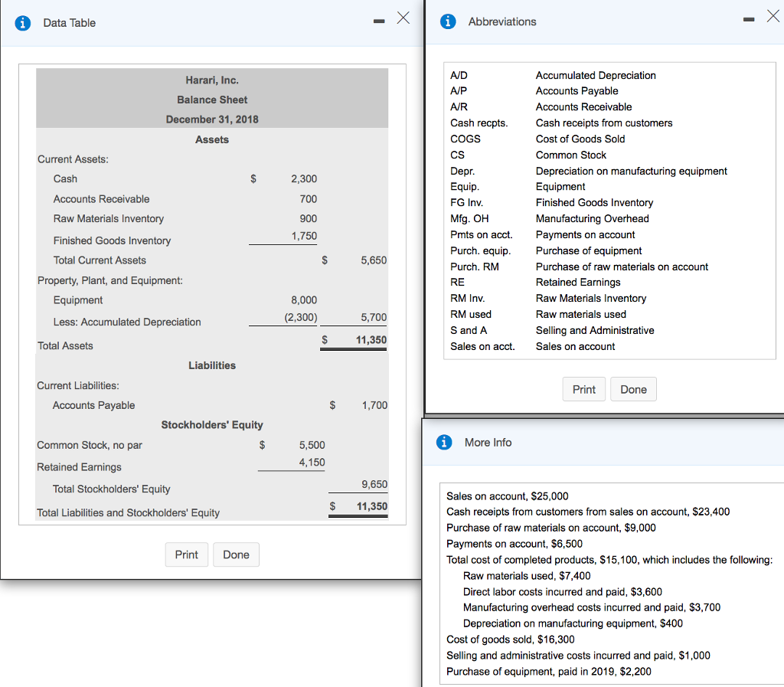Select the 'Abbreviations' title bar

(502, 21)
